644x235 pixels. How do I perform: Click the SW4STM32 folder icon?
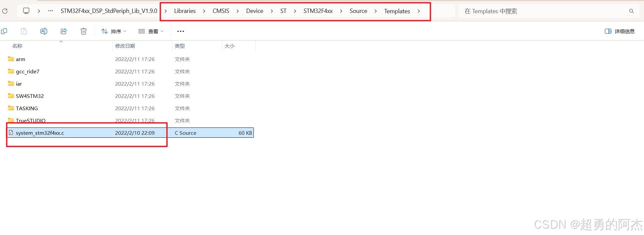click(x=11, y=96)
